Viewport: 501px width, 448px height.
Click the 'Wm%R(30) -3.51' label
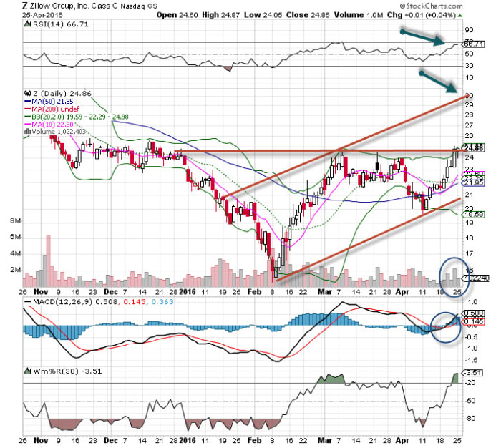(67, 371)
